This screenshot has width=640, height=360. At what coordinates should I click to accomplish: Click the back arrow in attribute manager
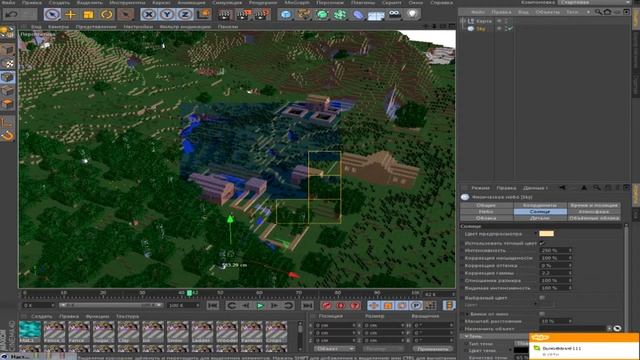point(562,188)
